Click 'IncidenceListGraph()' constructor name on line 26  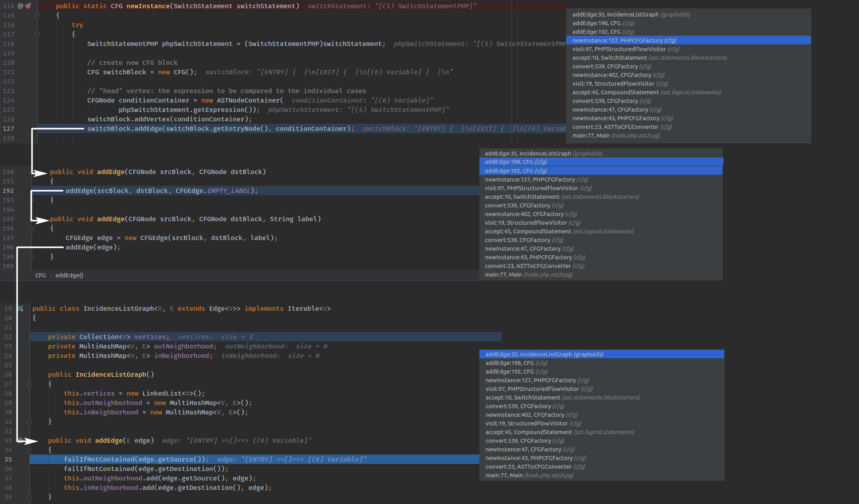point(115,375)
